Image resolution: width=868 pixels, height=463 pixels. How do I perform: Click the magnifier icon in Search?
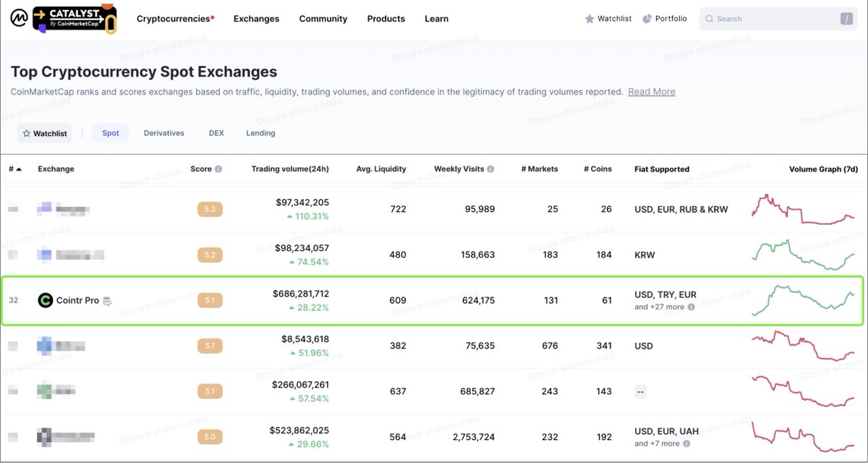click(710, 19)
